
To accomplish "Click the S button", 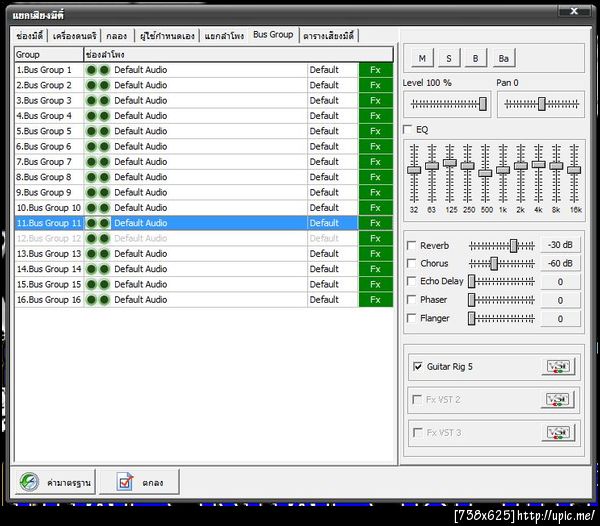I will 449,59.
